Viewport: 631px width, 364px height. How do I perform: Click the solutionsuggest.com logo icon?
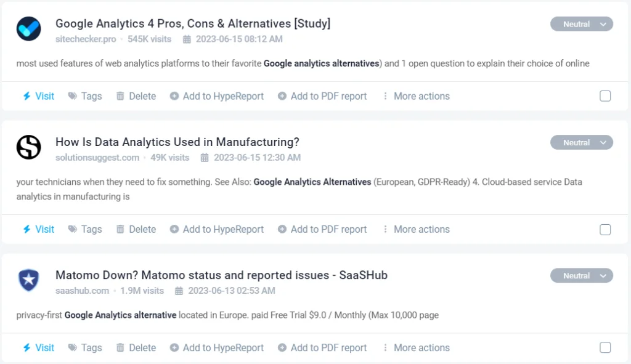pyautogui.click(x=28, y=147)
